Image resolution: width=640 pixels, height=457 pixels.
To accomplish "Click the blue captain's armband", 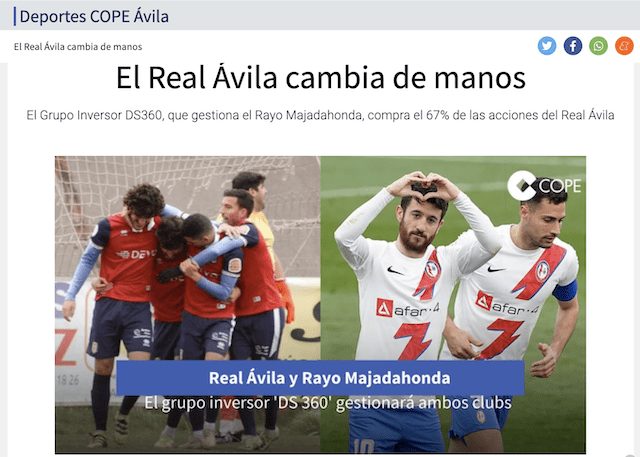I will coord(565,291).
